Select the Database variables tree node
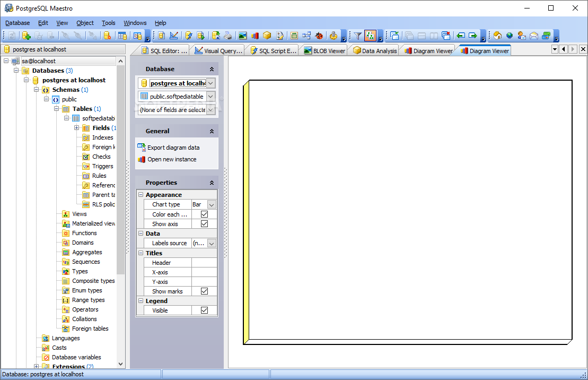588x380 pixels. coord(76,357)
